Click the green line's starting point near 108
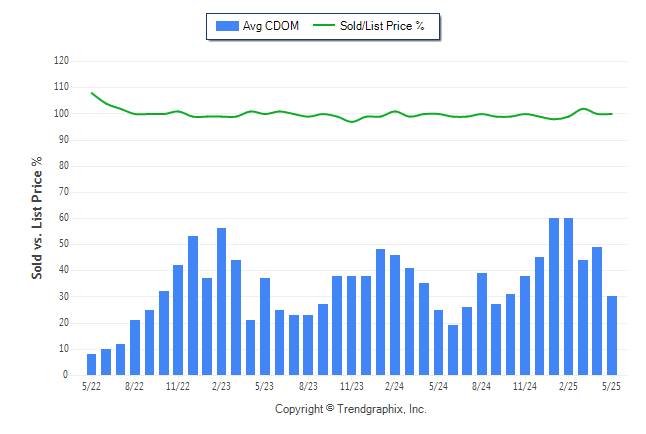 [x=91, y=93]
